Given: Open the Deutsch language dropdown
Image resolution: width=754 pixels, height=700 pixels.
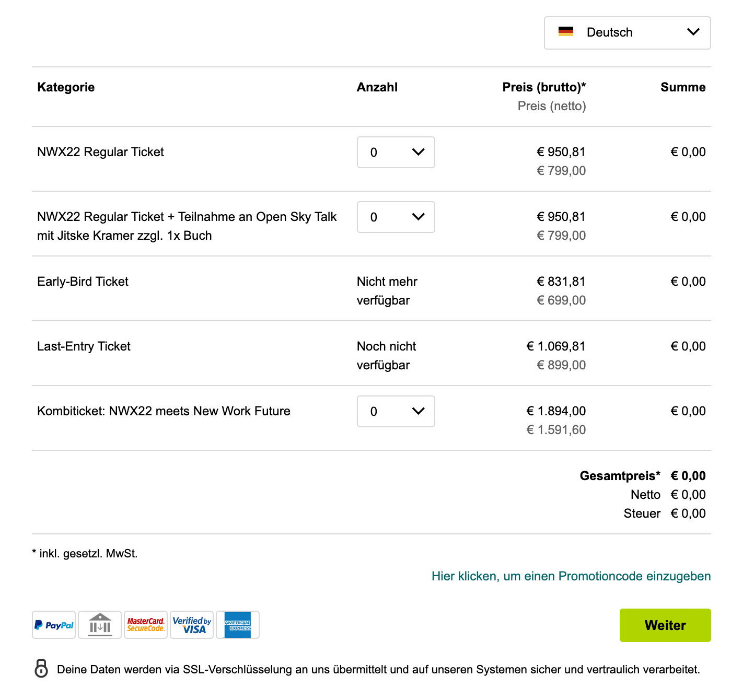Looking at the screenshot, I should (x=627, y=33).
